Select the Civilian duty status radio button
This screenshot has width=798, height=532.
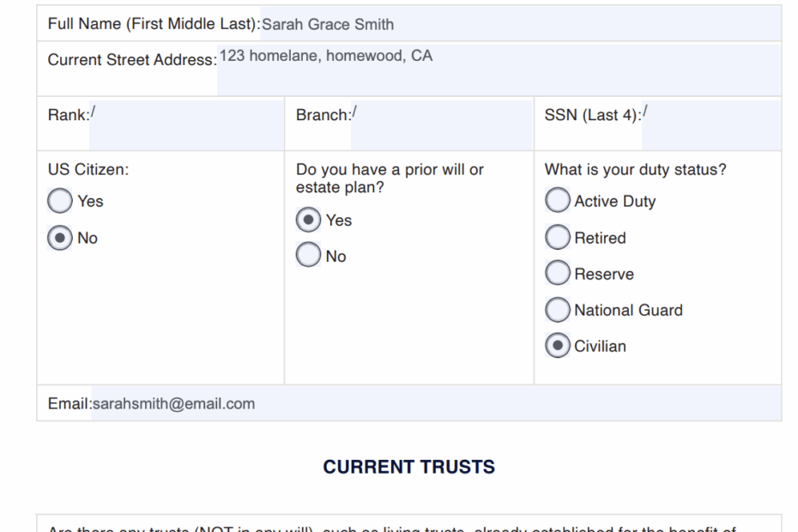[x=558, y=346]
